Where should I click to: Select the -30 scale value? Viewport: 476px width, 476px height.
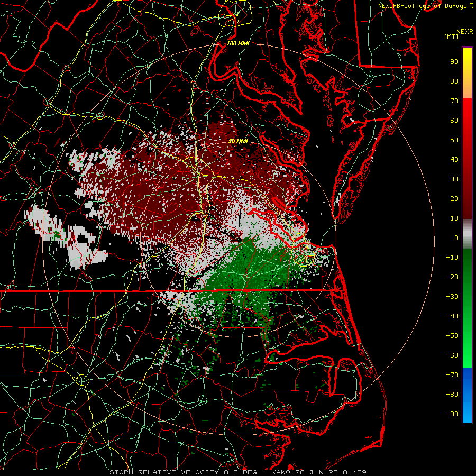pos(452,297)
